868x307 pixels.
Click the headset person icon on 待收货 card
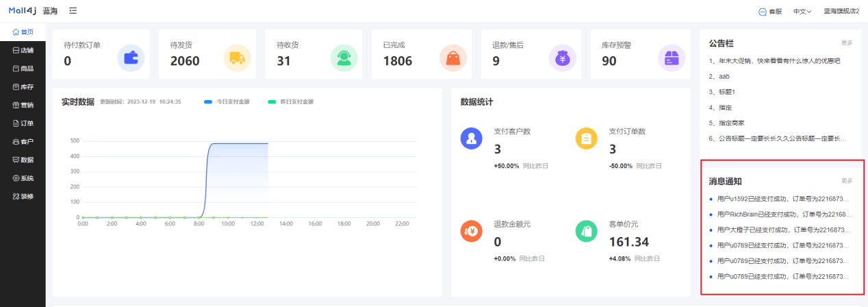pos(344,58)
